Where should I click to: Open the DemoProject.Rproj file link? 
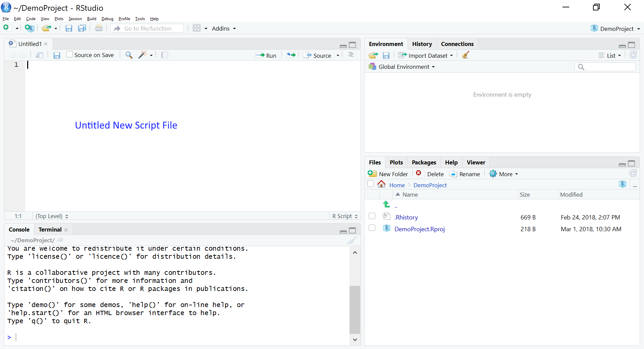coord(420,229)
